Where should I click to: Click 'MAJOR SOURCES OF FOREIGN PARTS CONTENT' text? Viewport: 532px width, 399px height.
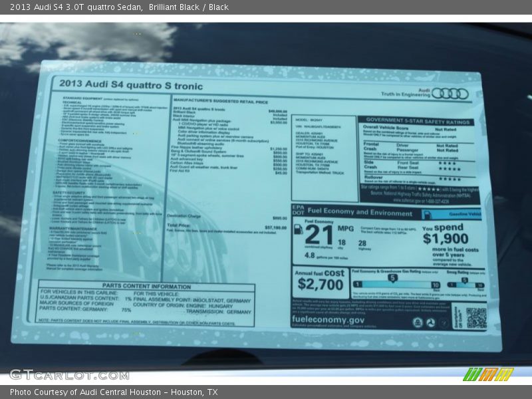click(x=76, y=306)
